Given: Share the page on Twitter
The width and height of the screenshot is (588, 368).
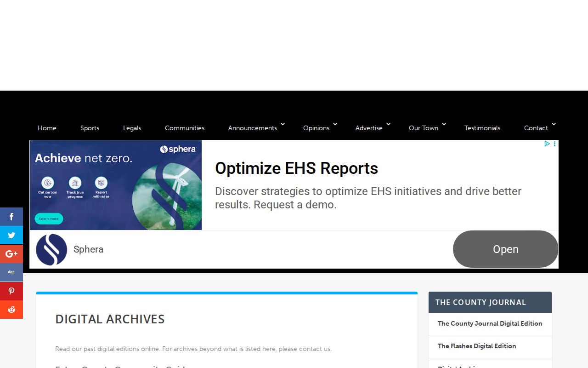Looking at the screenshot, I should coord(11,235).
